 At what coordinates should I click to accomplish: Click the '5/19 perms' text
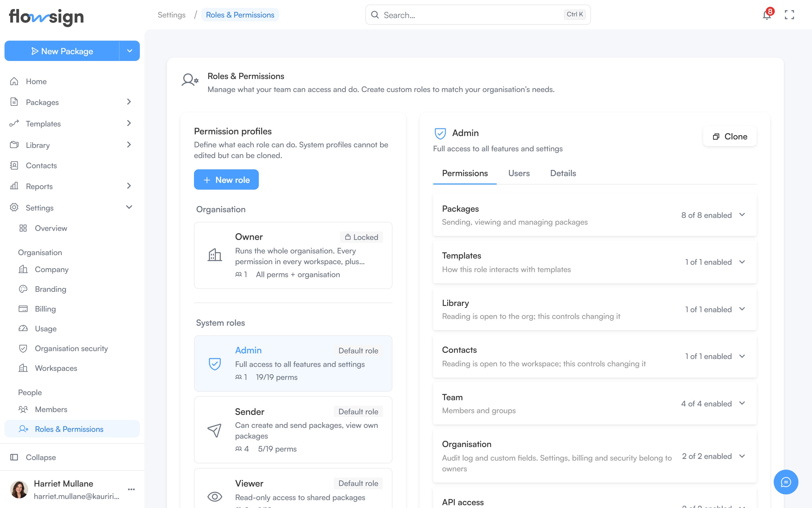[277, 449]
